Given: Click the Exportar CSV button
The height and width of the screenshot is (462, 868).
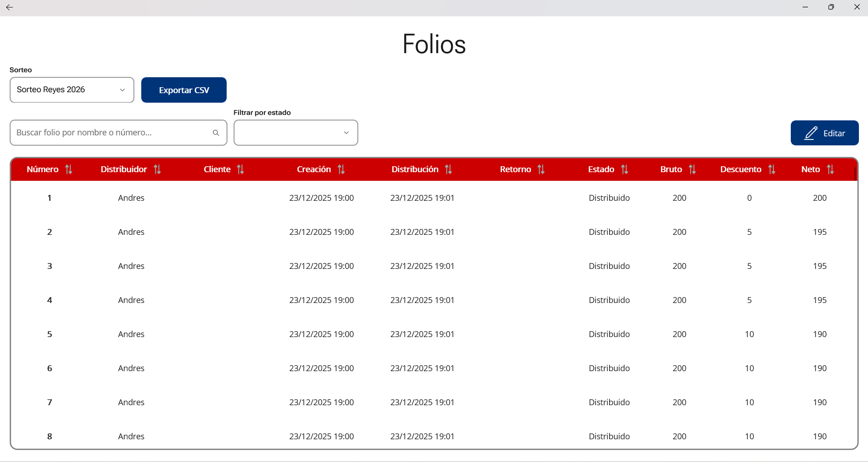Looking at the screenshot, I should click(184, 90).
